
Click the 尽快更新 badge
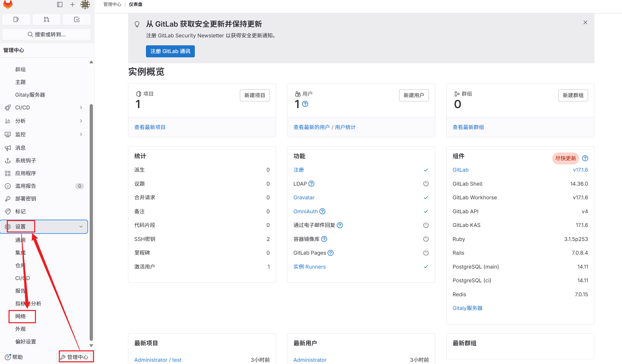click(565, 158)
